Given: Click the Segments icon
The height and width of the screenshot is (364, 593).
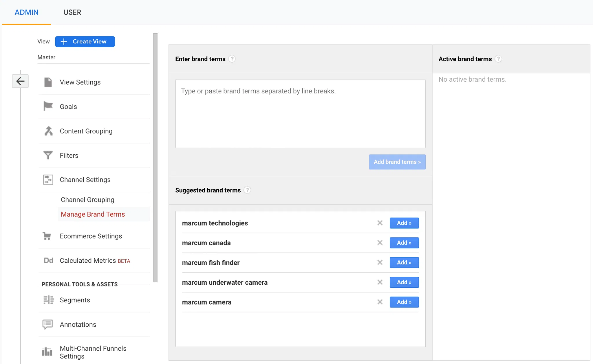Looking at the screenshot, I should (x=48, y=300).
